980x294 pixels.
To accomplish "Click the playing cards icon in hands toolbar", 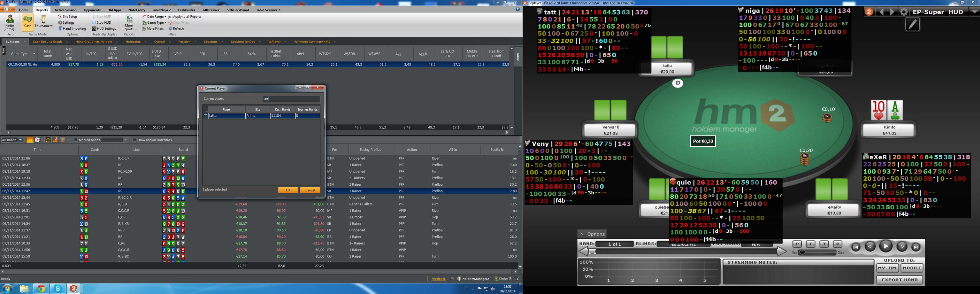I will pos(37,140).
